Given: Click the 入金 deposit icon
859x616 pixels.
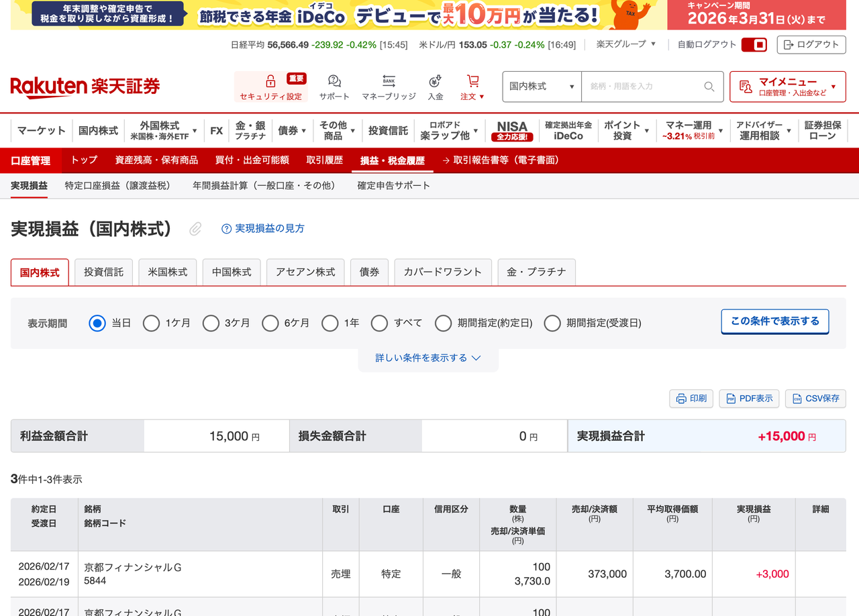Looking at the screenshot, I should pos(435,81).
